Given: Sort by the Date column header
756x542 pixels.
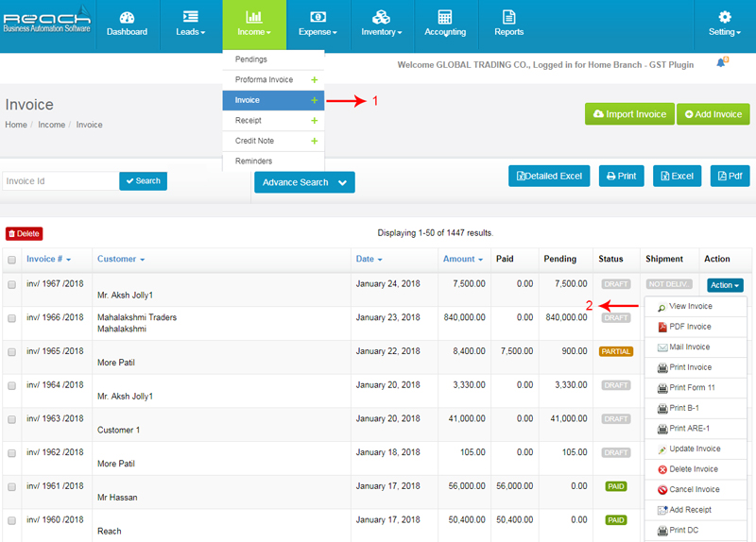Looking at the screenshot, I should click(369, 259).
